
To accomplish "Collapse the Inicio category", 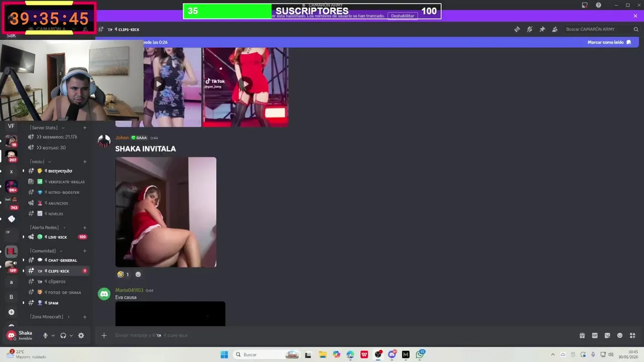I will [x=40, y=161].
